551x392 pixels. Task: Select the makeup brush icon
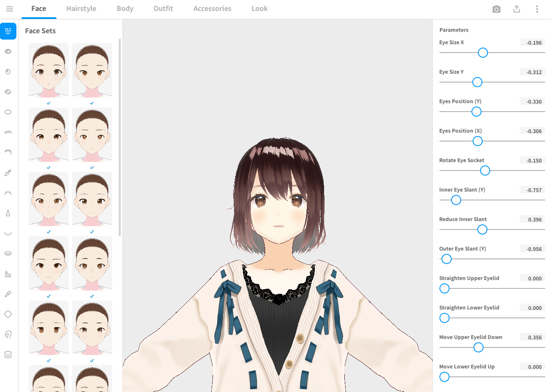point(8,294)
